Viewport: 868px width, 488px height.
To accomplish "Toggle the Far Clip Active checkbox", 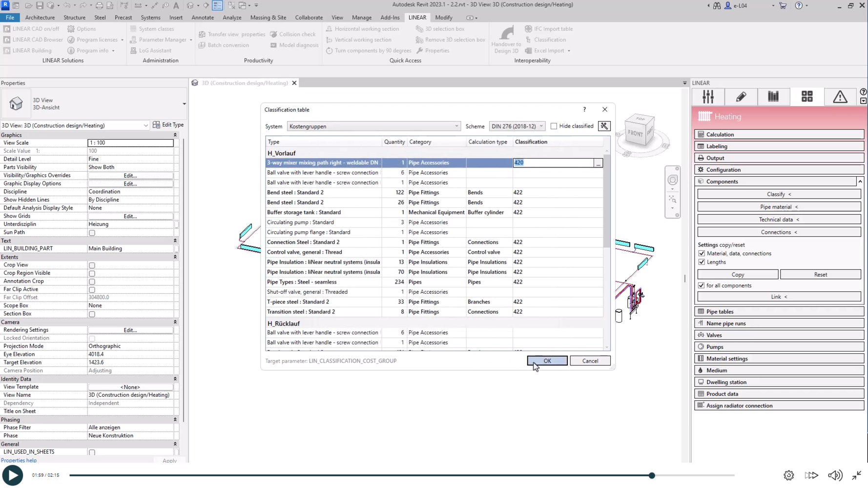I will (92, 290).
